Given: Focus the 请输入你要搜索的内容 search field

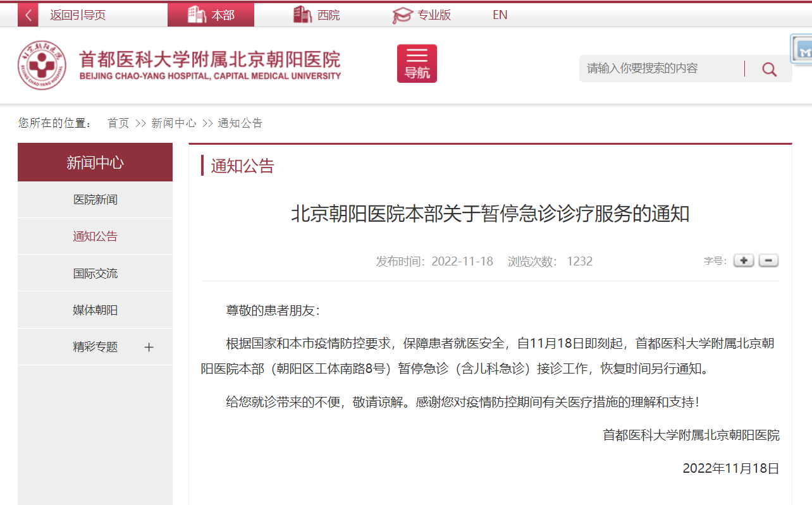Looking at the screenshot, I should tap(661, 68).
